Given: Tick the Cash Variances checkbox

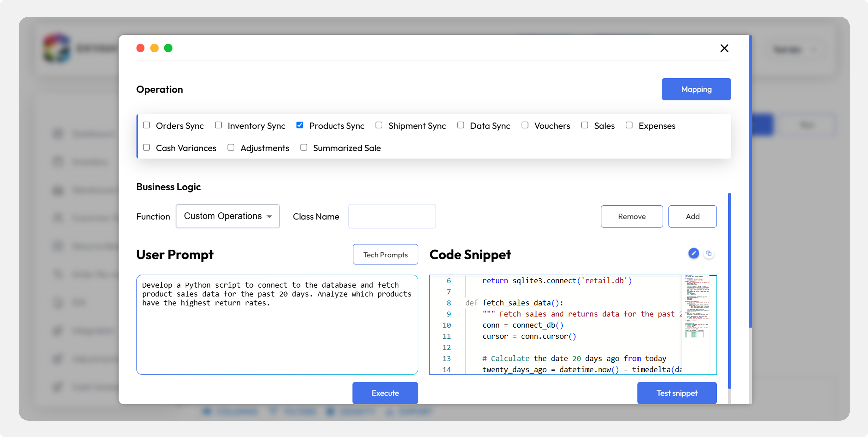Looking at the screenshot, I should [x=147, y=147].
